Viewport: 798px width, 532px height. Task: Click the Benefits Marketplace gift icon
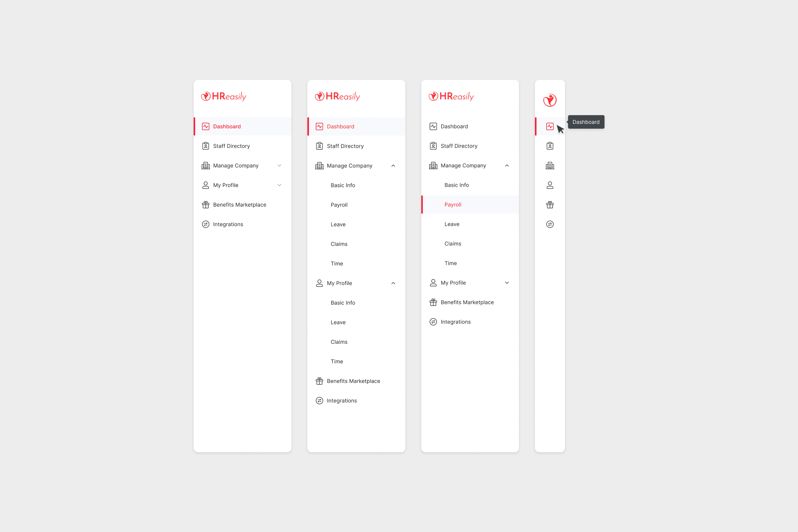click(550, 205)
